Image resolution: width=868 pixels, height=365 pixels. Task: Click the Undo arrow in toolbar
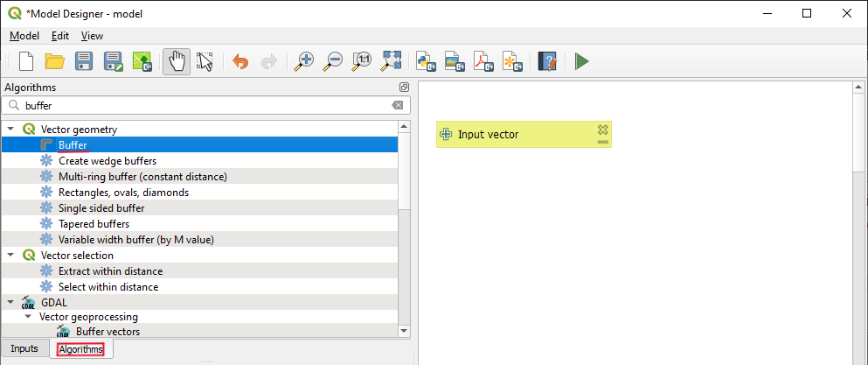240,61
